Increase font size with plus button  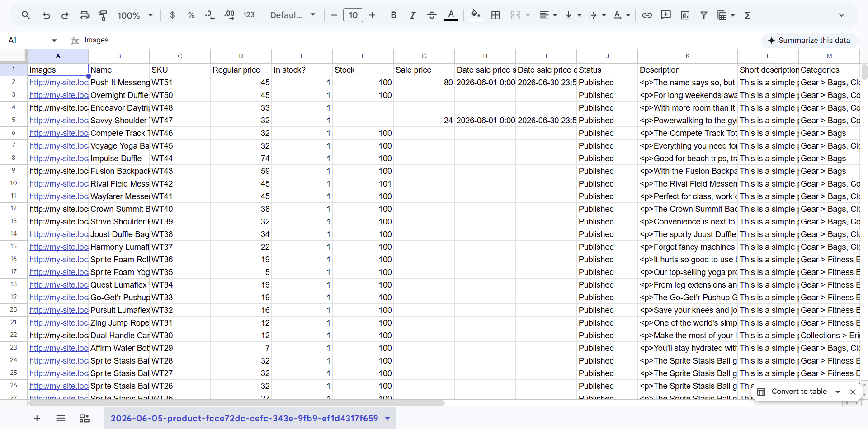pos(372,15)
